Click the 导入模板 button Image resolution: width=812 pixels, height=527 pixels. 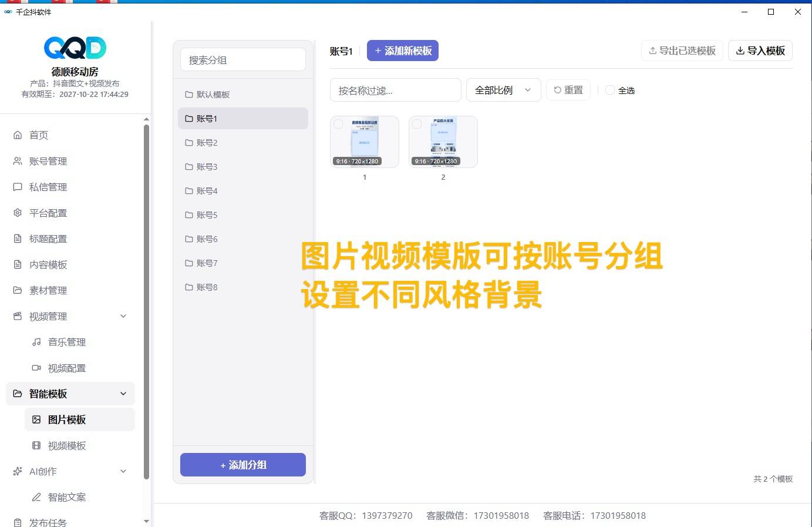760,51
